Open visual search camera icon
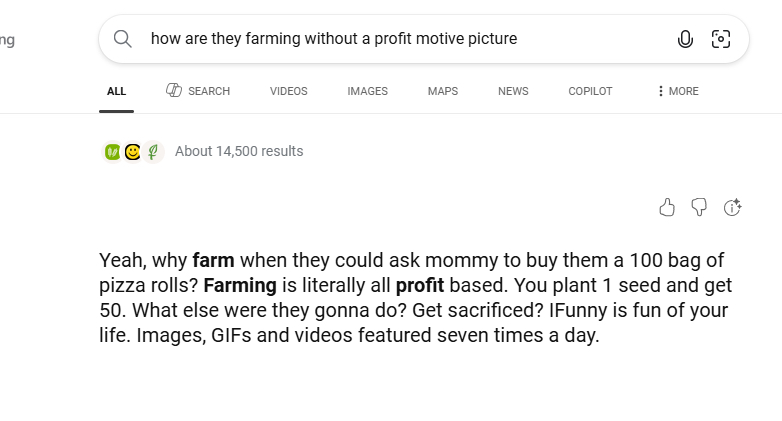 (720, 39)
